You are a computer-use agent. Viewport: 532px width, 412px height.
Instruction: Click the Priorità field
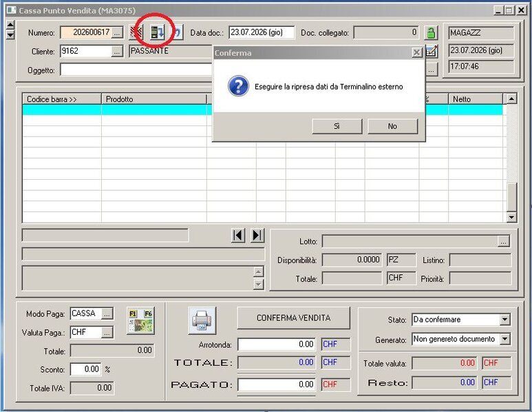[480, 278]
